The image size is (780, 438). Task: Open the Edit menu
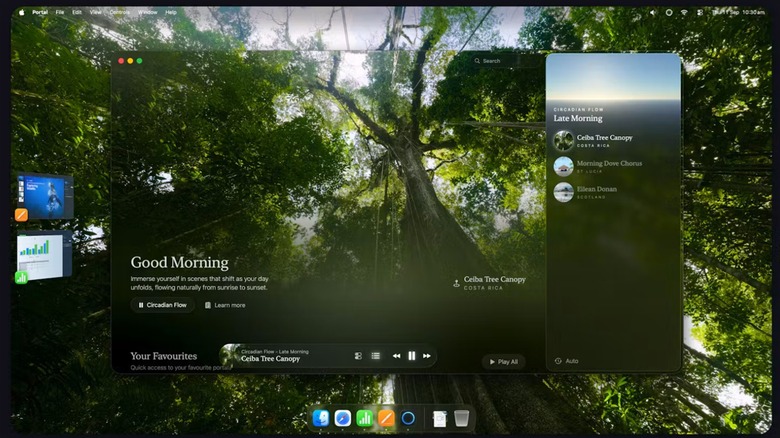pyautogui.click(x=77, y=12)
